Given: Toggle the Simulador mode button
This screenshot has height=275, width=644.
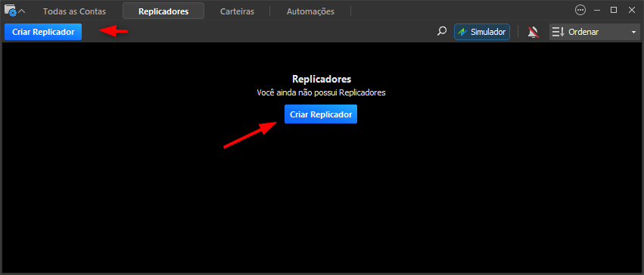Looking at the screenshot, I should click(x=482, y=32).
